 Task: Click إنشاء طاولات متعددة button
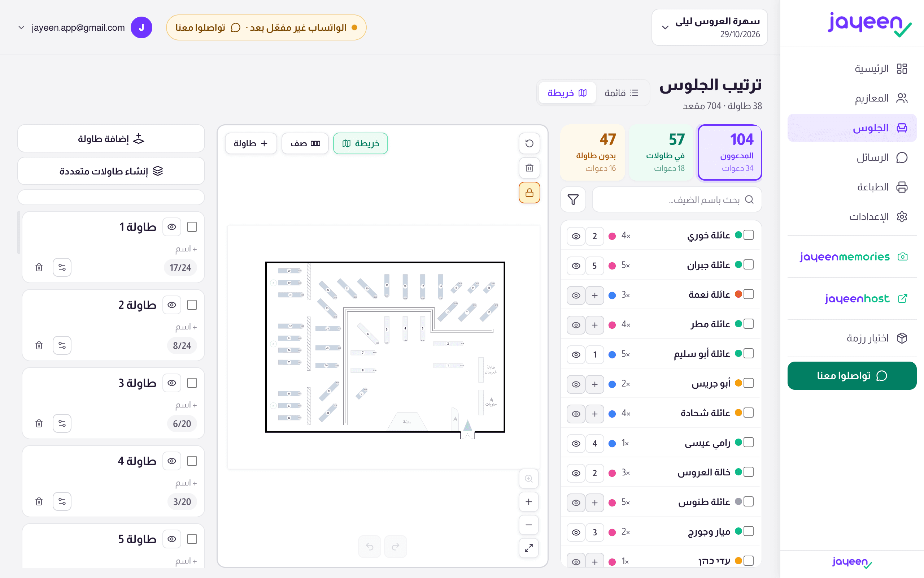[111, 171]
